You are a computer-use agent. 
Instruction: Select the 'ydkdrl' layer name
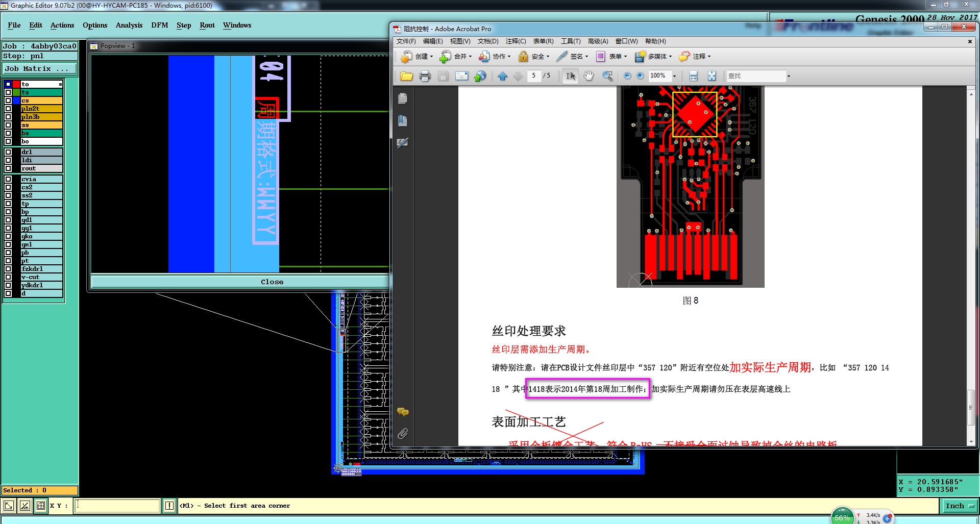pos(41,285)
